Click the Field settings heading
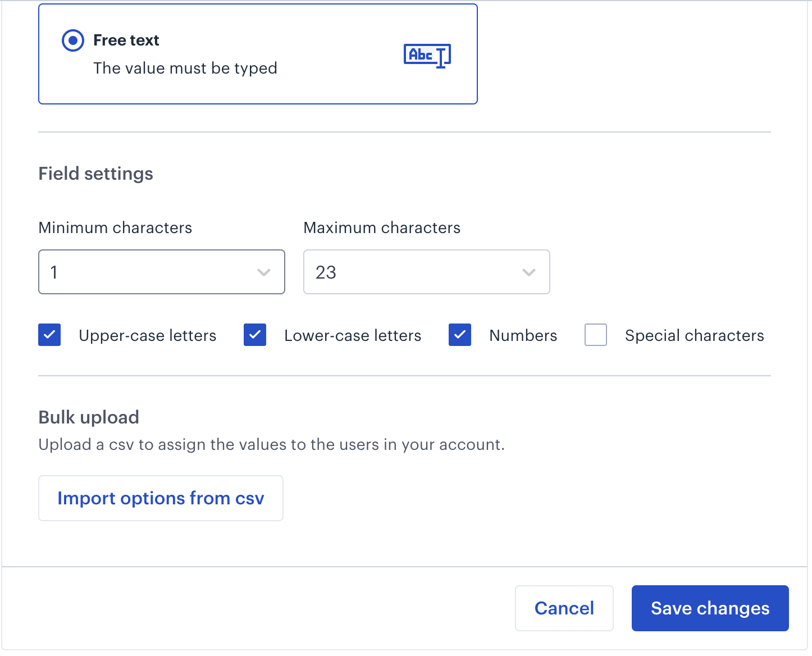The width and height of the screenshot is (812, 656). [x=95, y=174]
